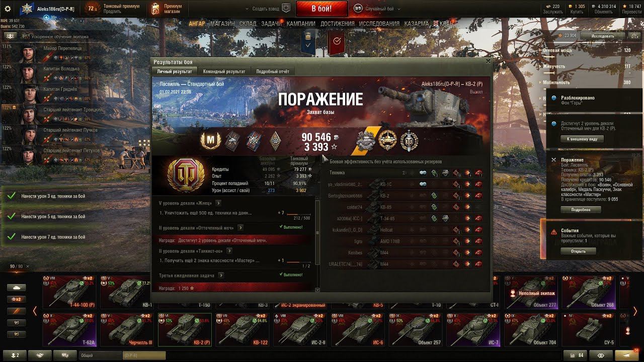The image size is (644, 362).
Task: Expand the «Танкист-ас» decal task arrow
Action: (x=229, y=250)
